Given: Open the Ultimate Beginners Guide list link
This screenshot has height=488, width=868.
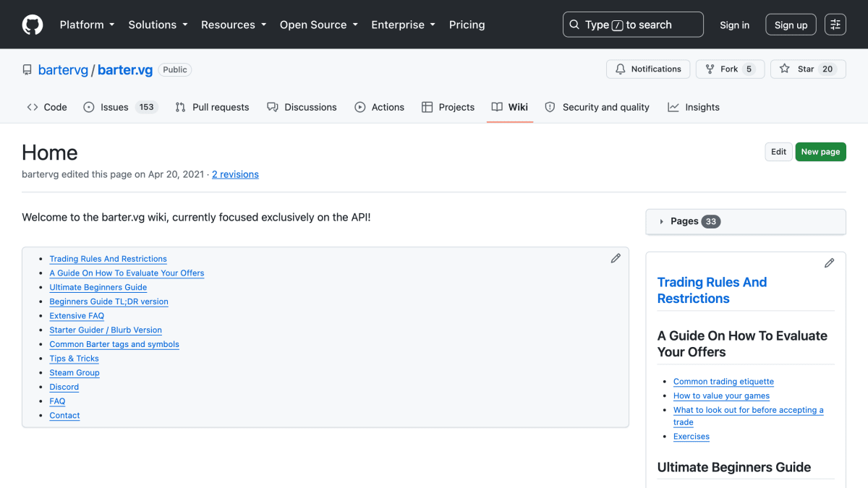Looking at the screenshot, I should point(98,287).
